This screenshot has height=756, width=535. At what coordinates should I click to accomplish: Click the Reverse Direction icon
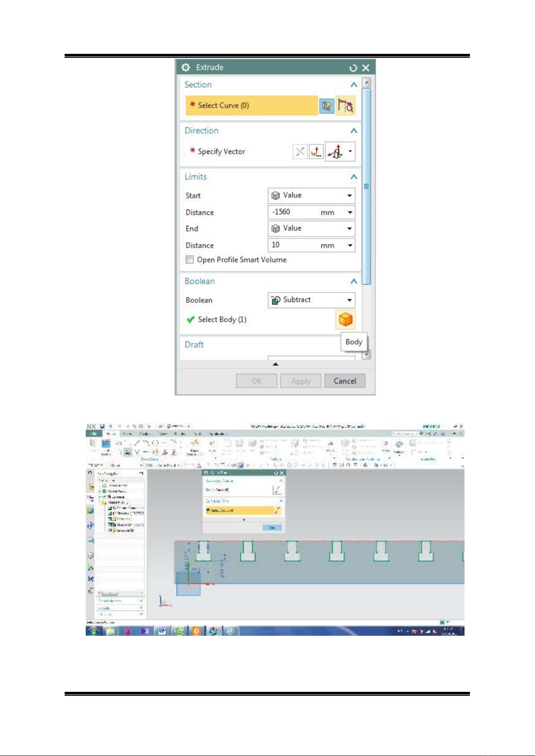(300, 152)
